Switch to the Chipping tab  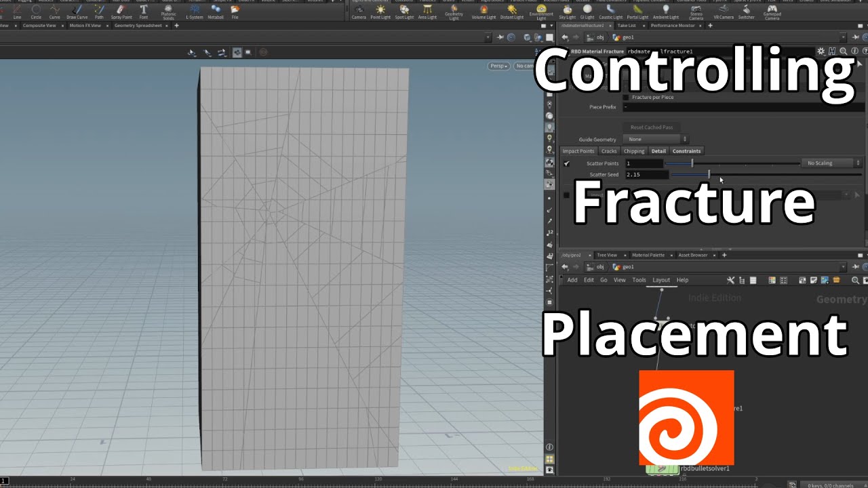[634, 151]
